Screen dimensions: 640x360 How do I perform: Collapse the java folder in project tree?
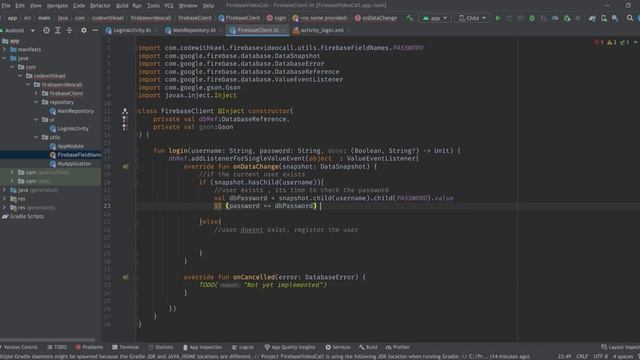(4, 58)
